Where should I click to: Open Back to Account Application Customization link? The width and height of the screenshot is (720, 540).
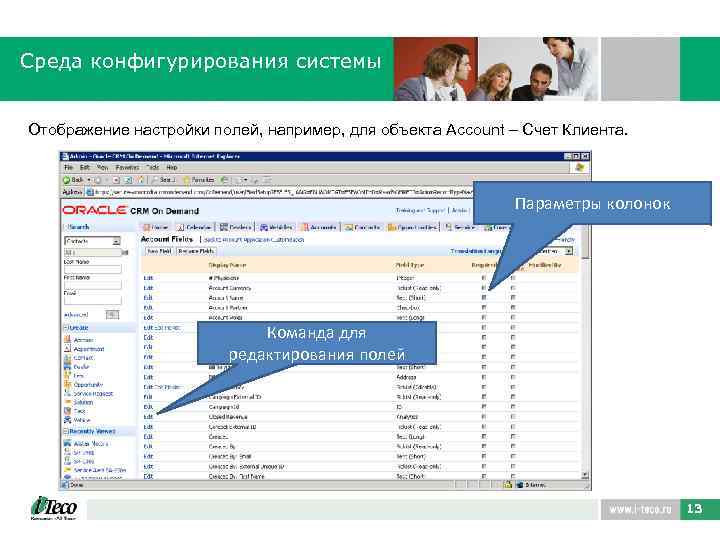[x=253, y=240]
